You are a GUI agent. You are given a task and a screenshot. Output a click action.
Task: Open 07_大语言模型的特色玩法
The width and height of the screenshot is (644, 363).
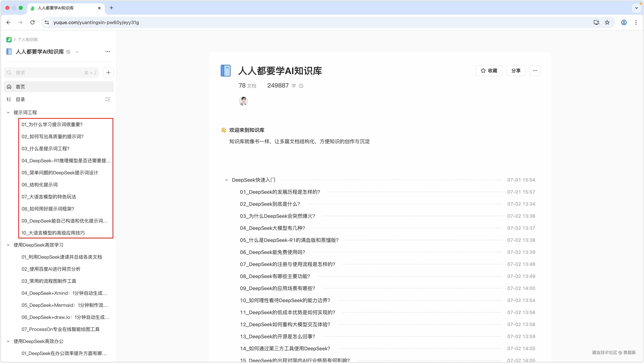[x=49, y=197]
